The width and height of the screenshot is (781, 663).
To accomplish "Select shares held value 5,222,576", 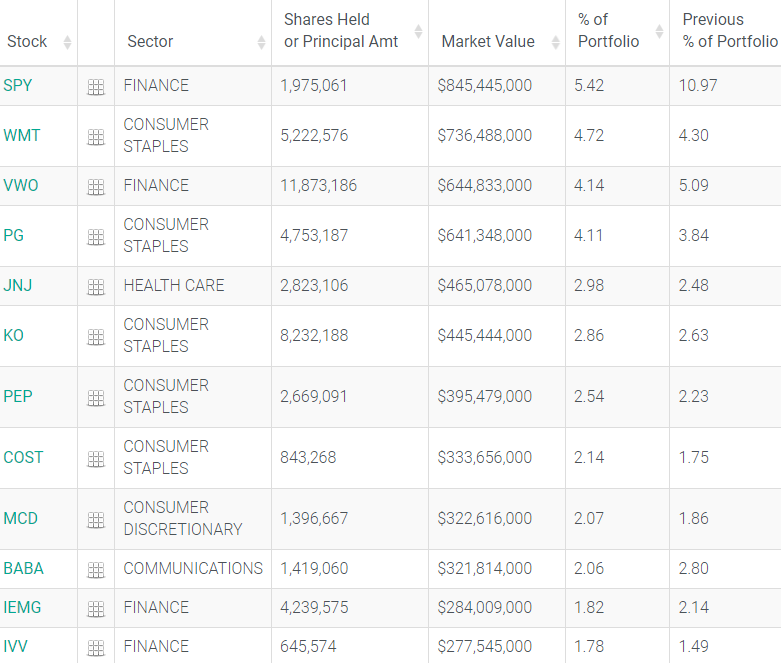I will click(x=314, y=135).
